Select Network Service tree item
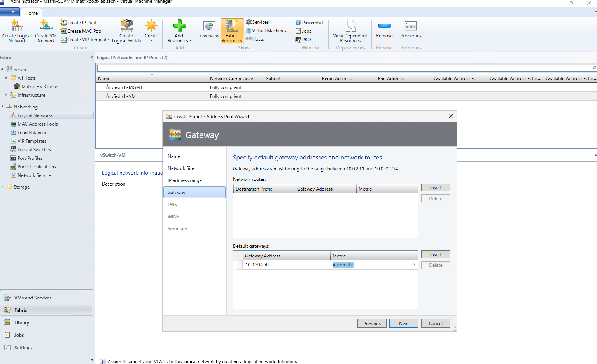Screen dimensions: 597x364 point(31,175)
